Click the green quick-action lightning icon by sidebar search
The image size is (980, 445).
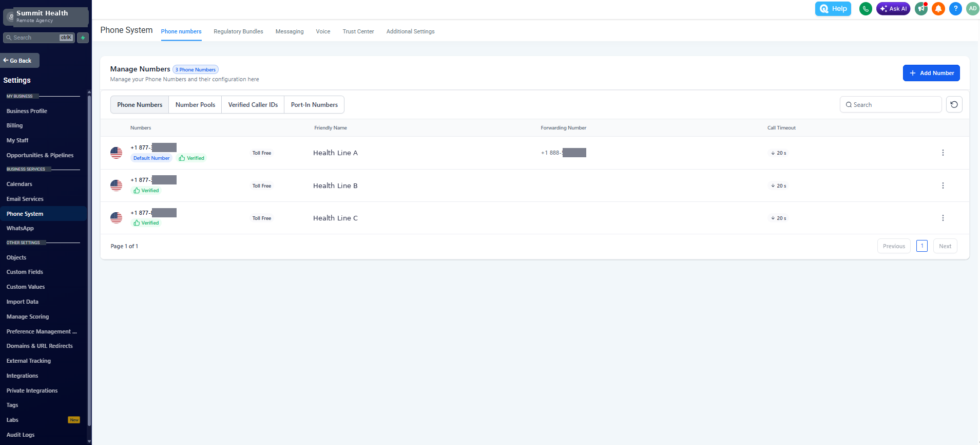[83, 38]
